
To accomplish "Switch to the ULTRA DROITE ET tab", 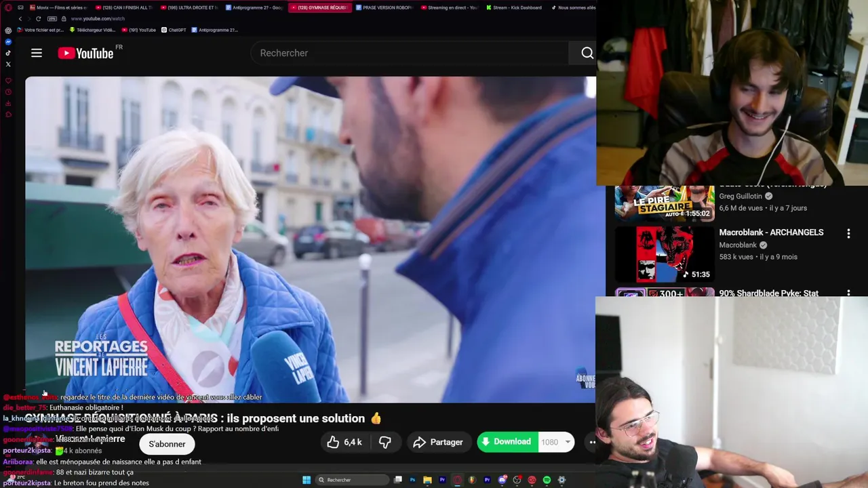I will (x=189, y=7).
